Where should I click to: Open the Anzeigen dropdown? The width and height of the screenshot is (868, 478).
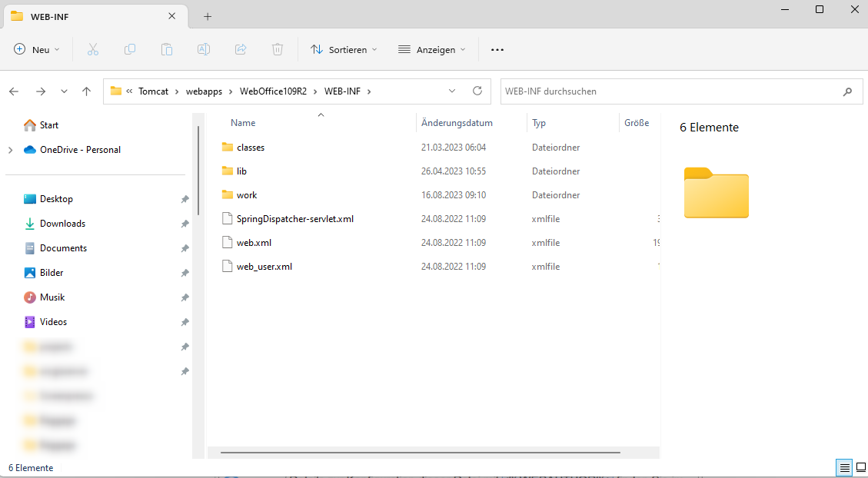tap(432, 48)
